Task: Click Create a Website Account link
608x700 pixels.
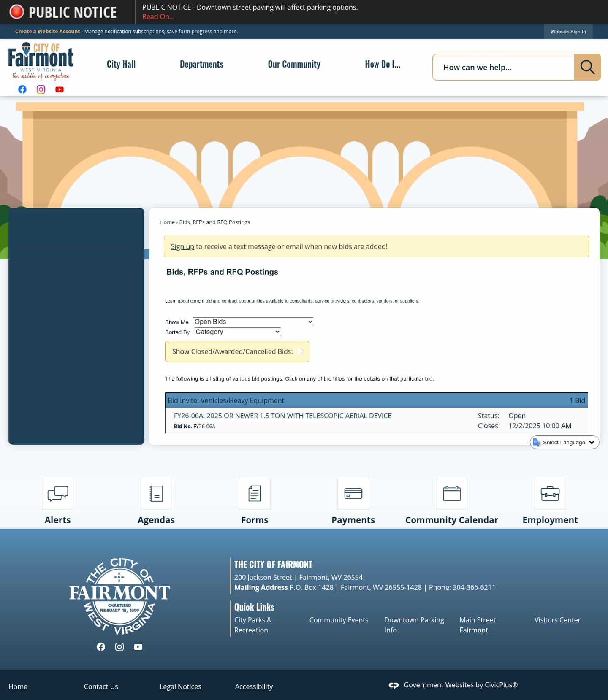Action: pos(47,31)
